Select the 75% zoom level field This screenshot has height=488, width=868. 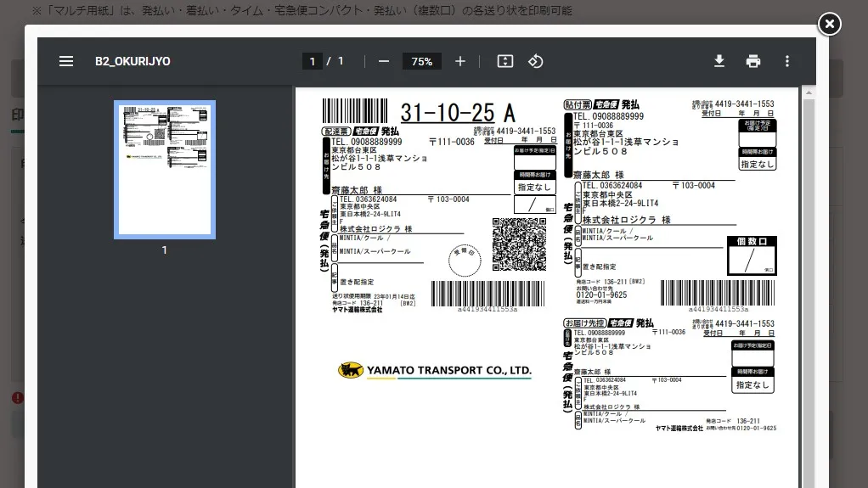(x=422, y=61)
